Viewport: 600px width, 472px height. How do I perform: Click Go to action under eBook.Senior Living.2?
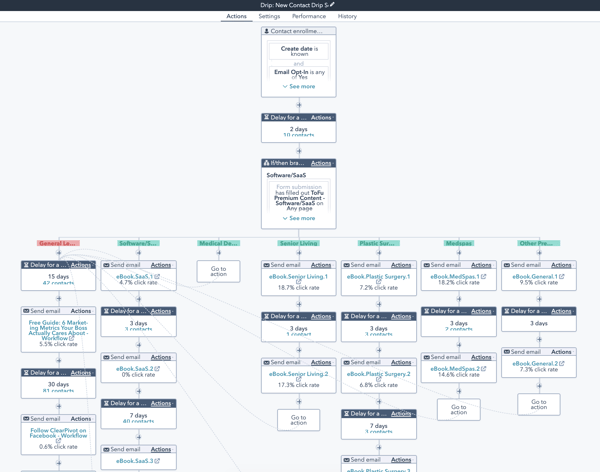[298, 420]
